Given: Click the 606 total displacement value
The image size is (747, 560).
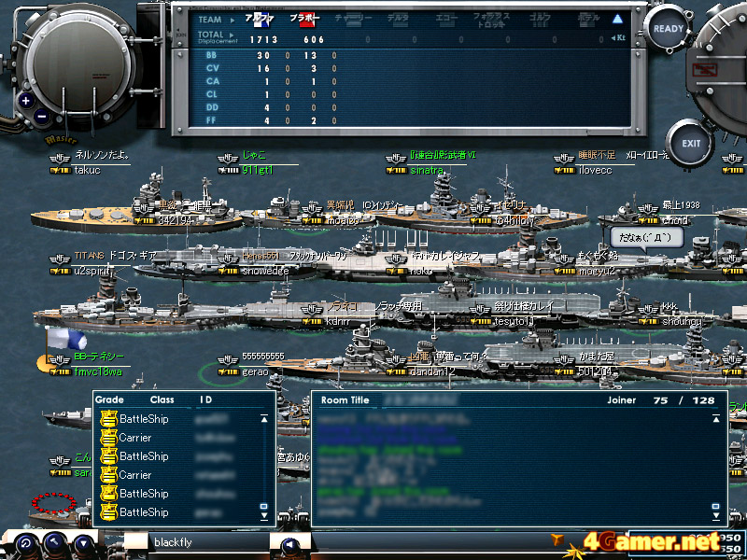Looking at the screenshot, I should (314, 40).
